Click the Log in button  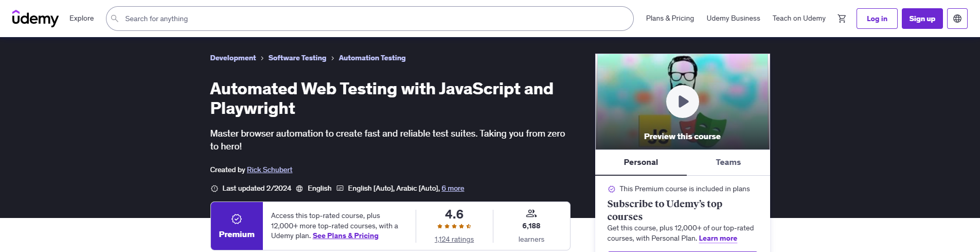[x=877, y=19]
